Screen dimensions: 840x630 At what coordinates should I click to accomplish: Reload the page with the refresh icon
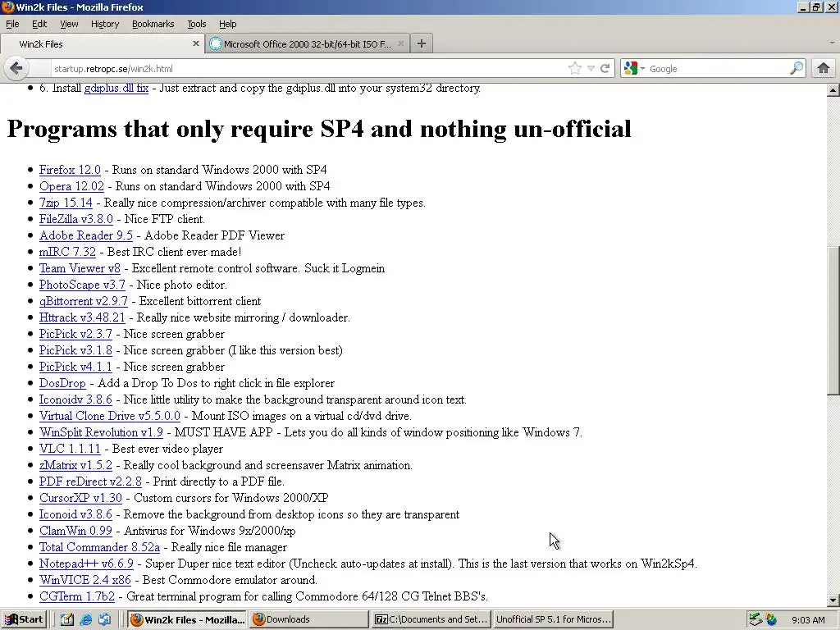[605, 68]
